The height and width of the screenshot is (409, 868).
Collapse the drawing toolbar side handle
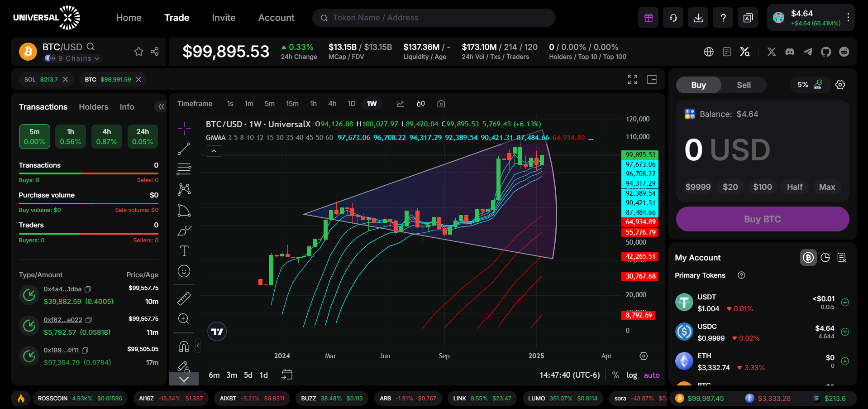pyautogui.click(x=198, y=346)
